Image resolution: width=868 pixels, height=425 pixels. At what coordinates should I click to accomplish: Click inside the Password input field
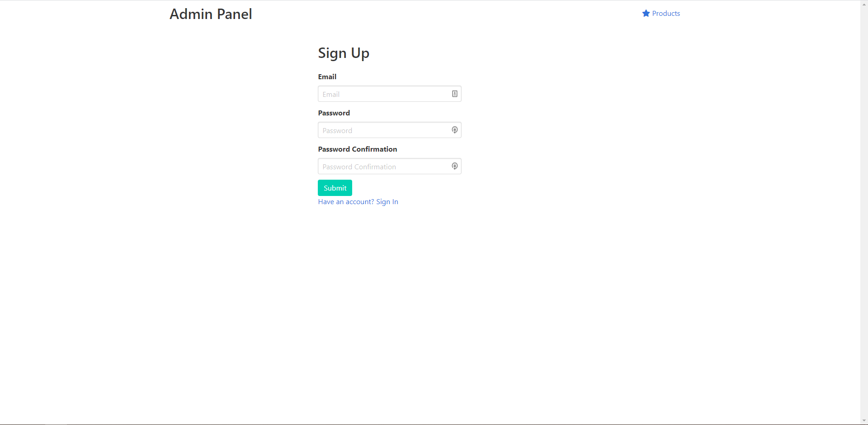pos(384,130)
